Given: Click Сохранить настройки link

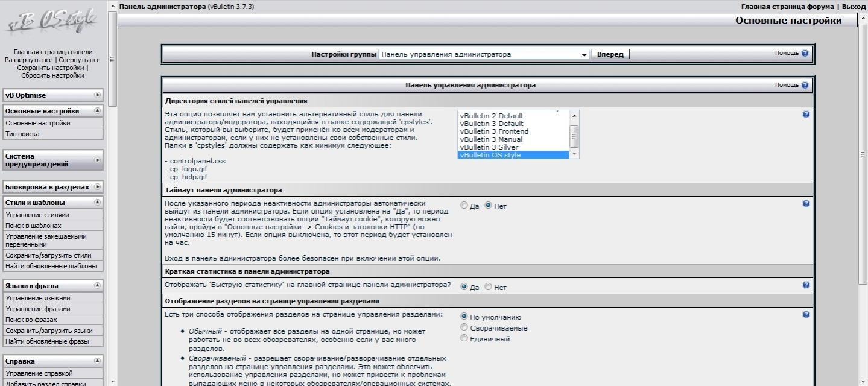Looking at the screenshot, I should pos(50,68).
